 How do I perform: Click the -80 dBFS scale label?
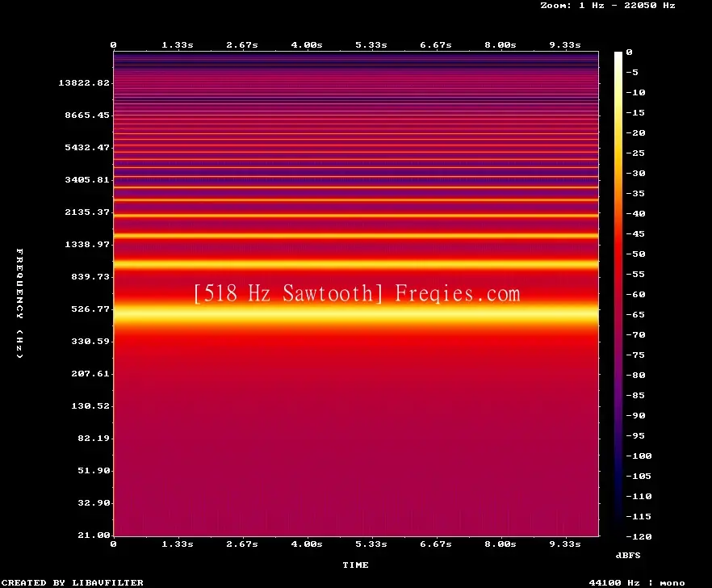click(x=635, y=376)
